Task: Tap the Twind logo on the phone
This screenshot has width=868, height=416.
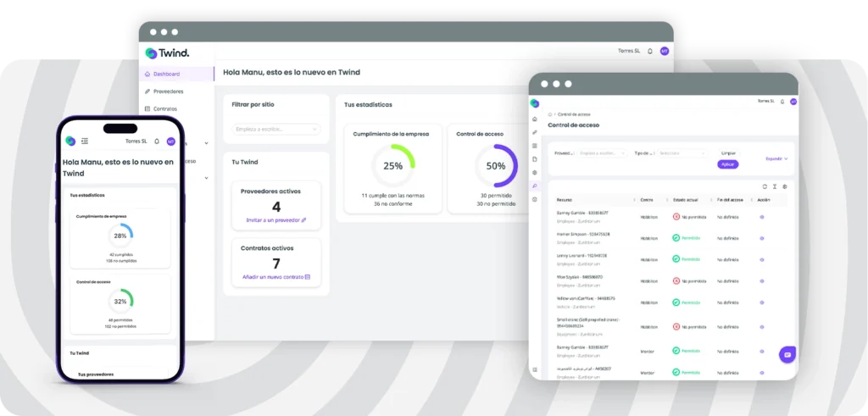Action: coord(70,141)
